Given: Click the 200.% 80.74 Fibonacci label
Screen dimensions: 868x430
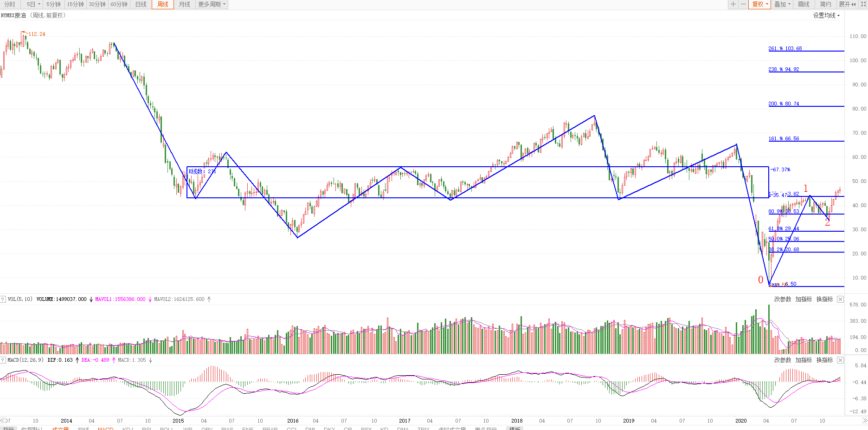Looking at the screenshot, I should (784, 104).
